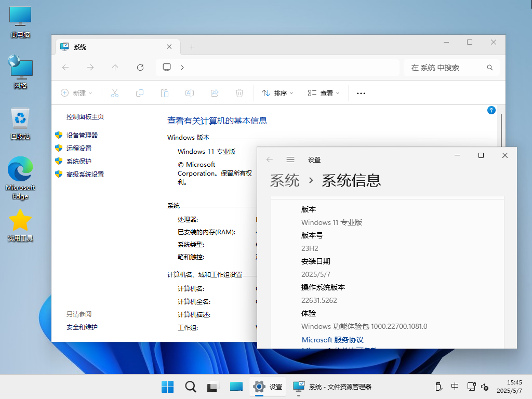
Task: Click the Copy toolbar icon
Action: click(140, 93)
